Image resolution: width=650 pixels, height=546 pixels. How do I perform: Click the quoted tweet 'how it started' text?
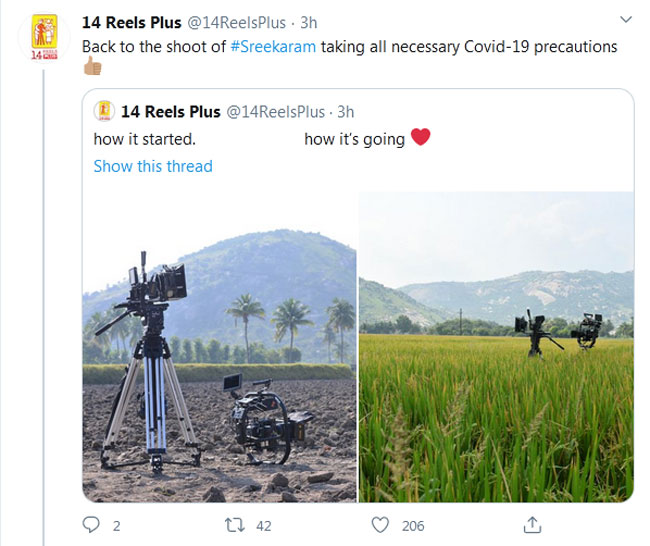pos(145,139)
